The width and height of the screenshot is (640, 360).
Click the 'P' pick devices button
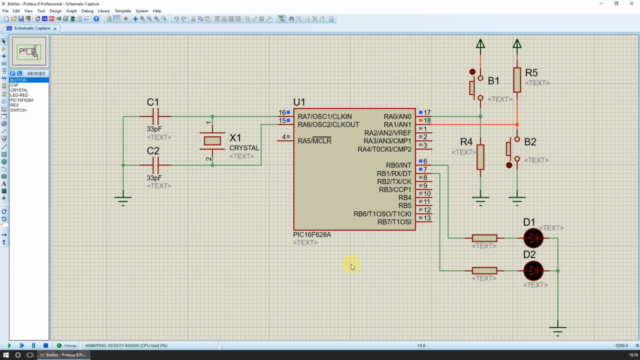(13, 73)
